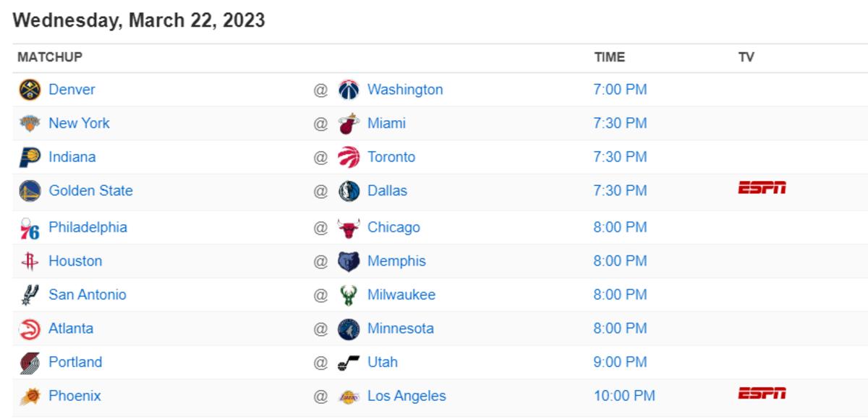Image resolution: width=868 pixels, height=419 pixels.
Task: Select the Philadelphia 76ers logo
Action: click(x=30, y=227)
